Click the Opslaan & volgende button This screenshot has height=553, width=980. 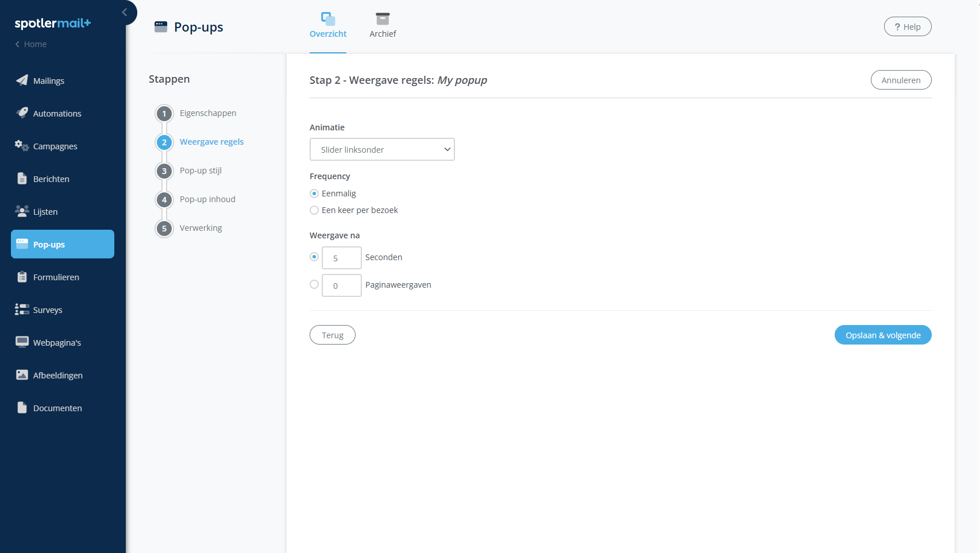[x=882, y=335]
